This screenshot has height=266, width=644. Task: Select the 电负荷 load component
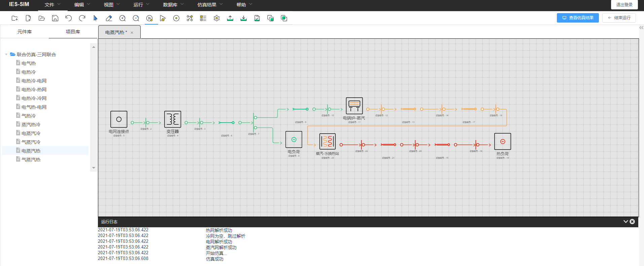tap(294, 139)
